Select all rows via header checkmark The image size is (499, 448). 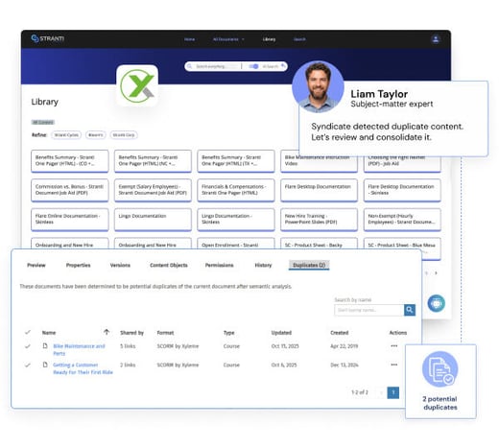click(28, 332)
